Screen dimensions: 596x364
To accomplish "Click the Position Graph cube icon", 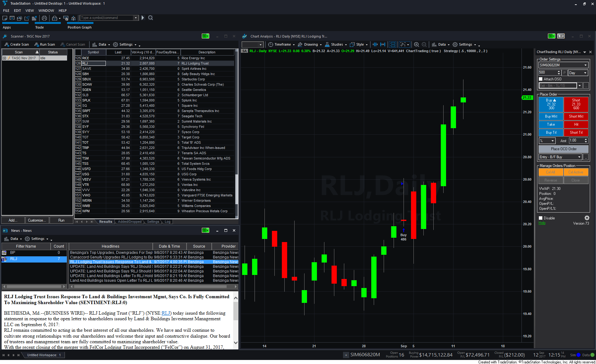I will pyautogui.click(x=74, y=18).
